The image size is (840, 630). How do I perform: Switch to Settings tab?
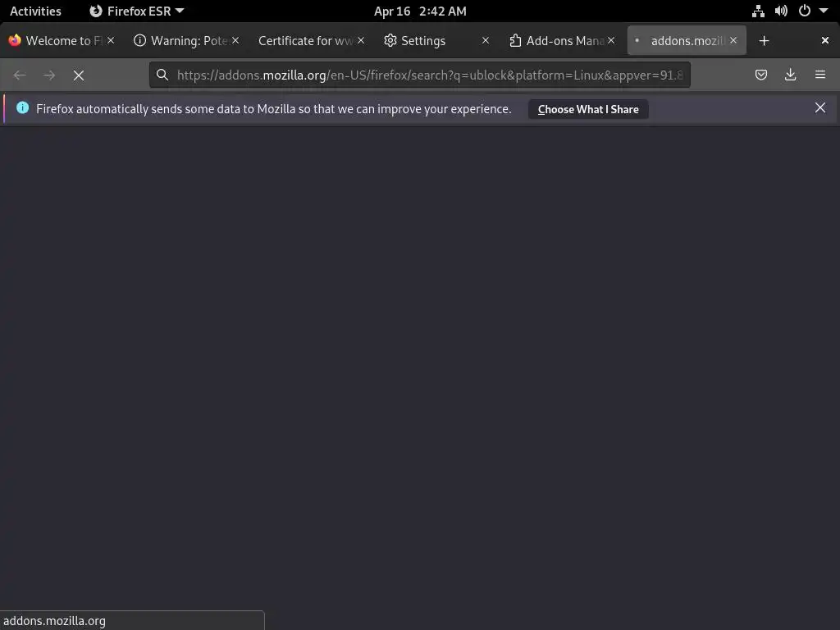(x=436, y=41)
